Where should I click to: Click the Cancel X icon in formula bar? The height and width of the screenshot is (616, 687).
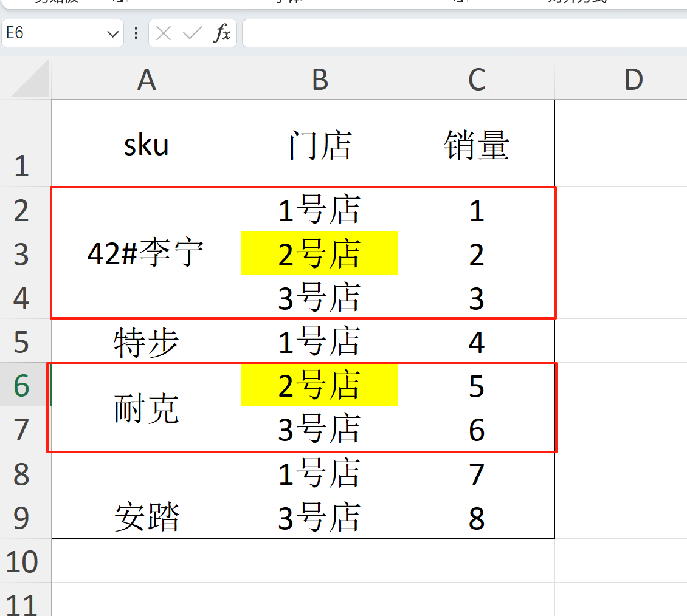pos(164,33)
